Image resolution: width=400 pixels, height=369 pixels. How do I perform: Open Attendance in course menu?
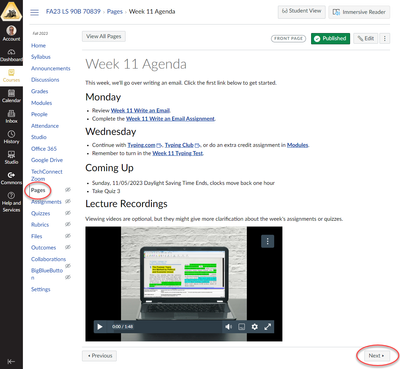[x=45, y=126]
